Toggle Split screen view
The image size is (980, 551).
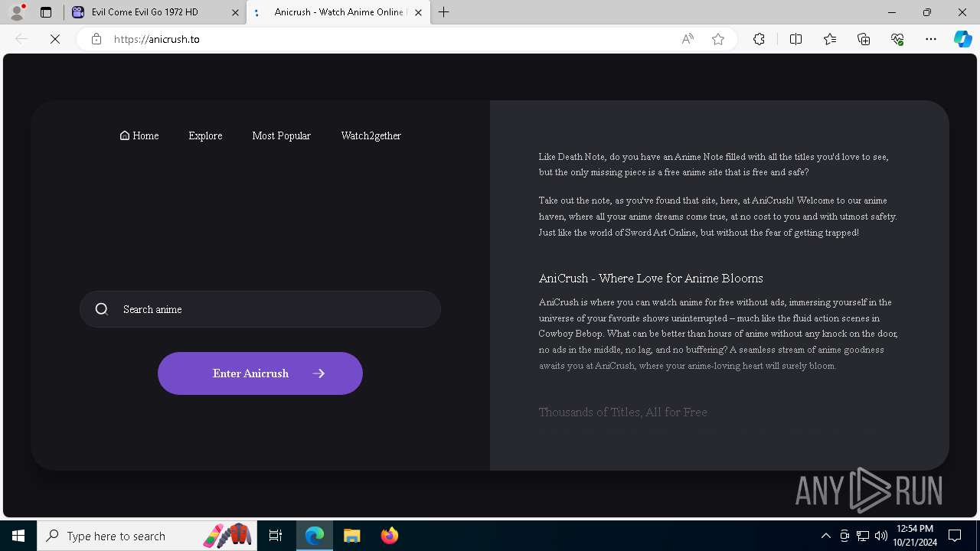(795, 39)
